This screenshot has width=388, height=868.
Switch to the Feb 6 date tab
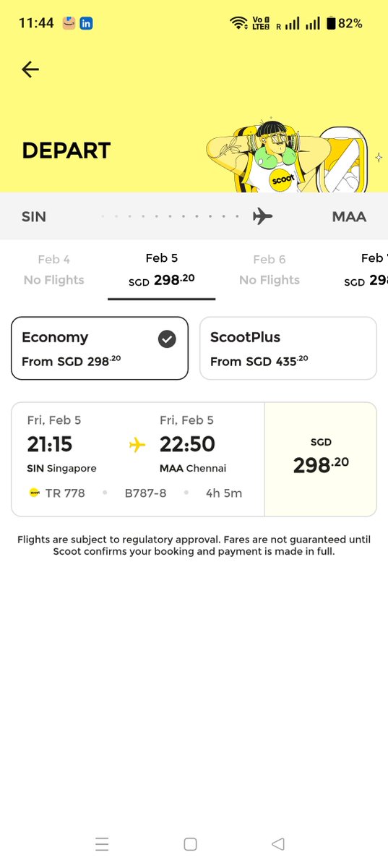270,269
